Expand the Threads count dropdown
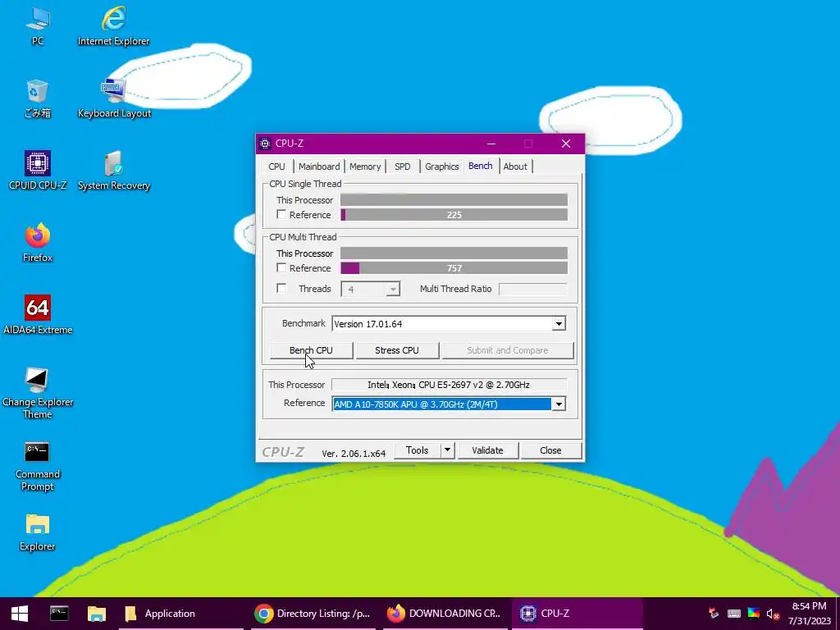This screenshot has width=840, height=630. coord(393,290)
